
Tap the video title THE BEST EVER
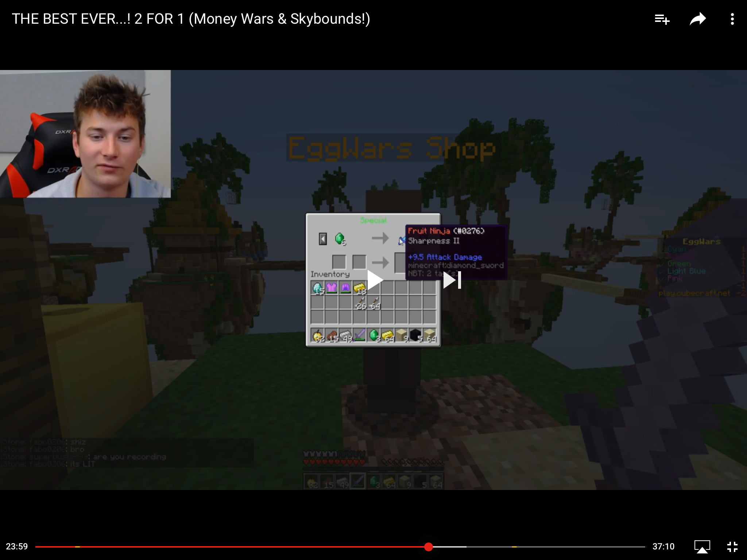pyautogui.click(x=191, y=19)
